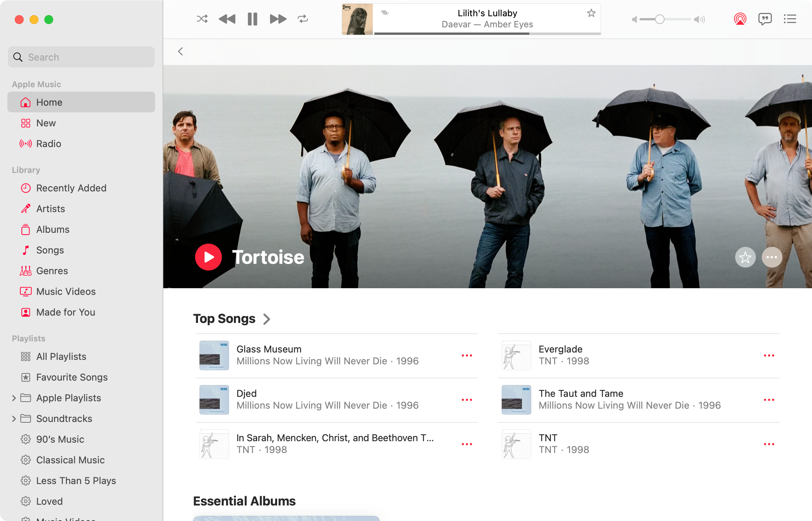Click the Less Than 5 Plays gear icon
Viewport: 812px width, 521px height.
[x=25, y=481]
